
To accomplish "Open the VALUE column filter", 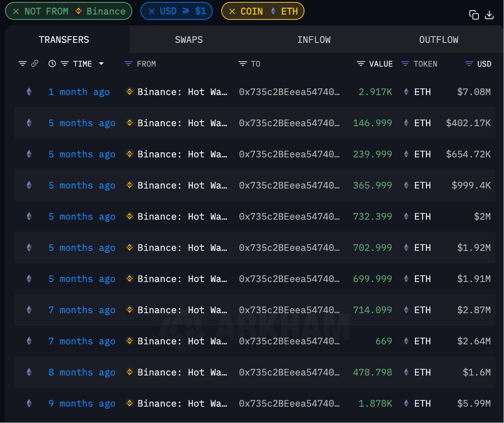I will point(361,63).
